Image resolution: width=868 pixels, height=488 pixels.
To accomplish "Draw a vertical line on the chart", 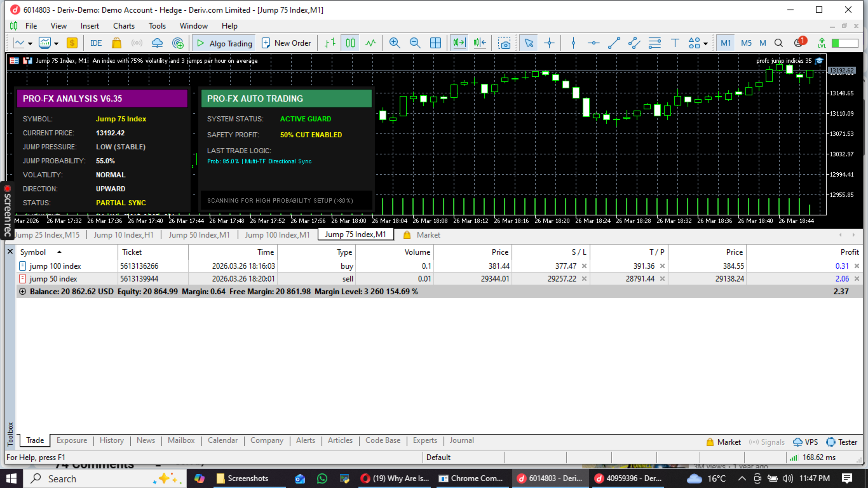I will pyautogui.click(x=573, y=43).
